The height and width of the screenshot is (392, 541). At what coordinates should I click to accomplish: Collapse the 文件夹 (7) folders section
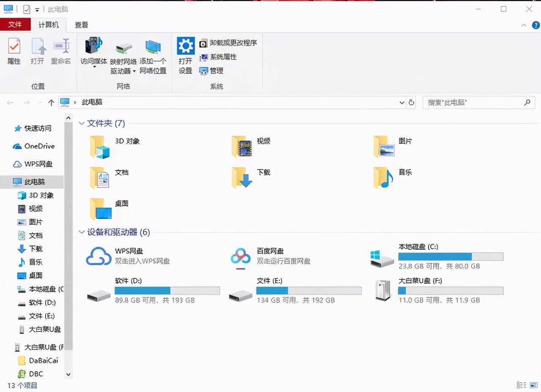click(82, 123)
